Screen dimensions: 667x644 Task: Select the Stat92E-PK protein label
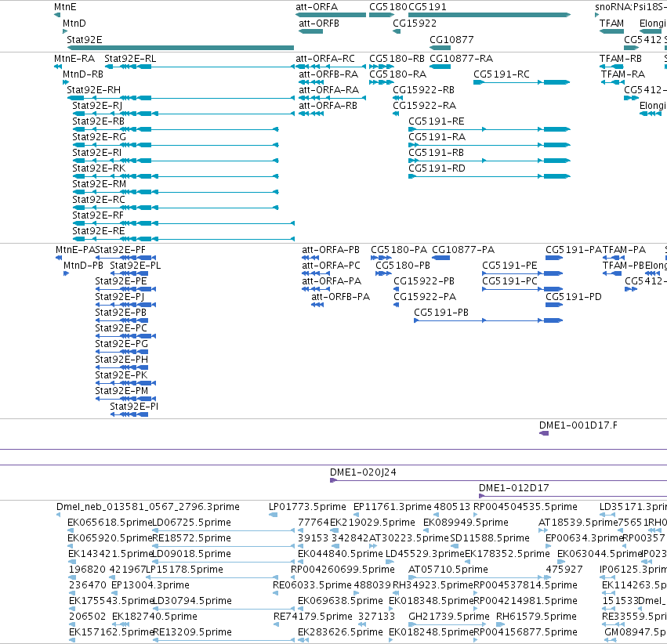[x=121, y=375]
